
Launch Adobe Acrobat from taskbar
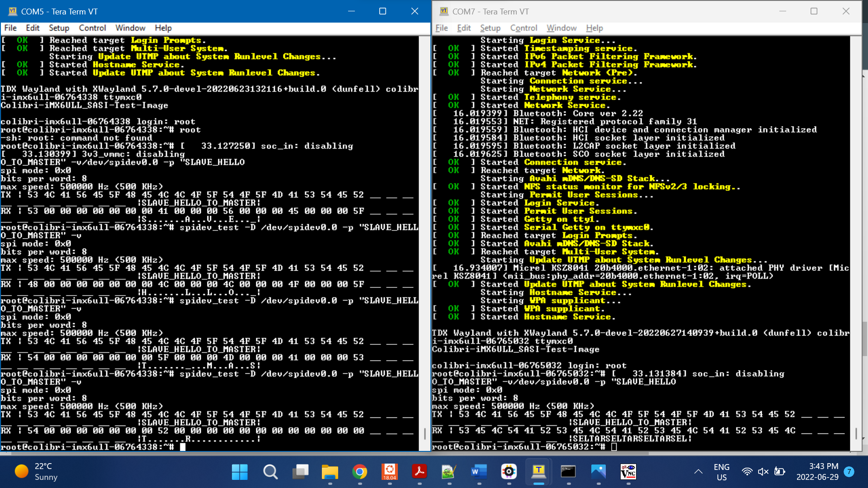tap(419, 472)
